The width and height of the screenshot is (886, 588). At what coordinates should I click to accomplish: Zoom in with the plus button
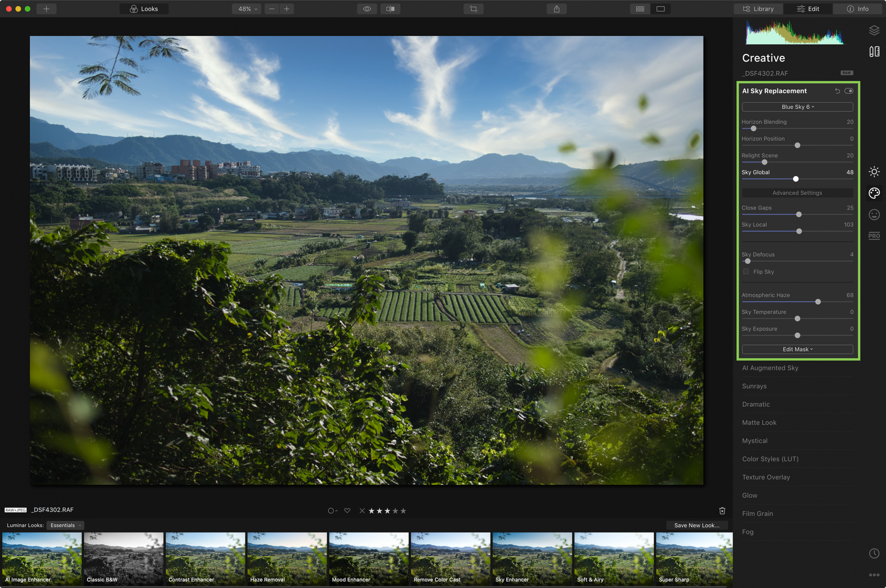pyautogui.click(x=287, y=9)
